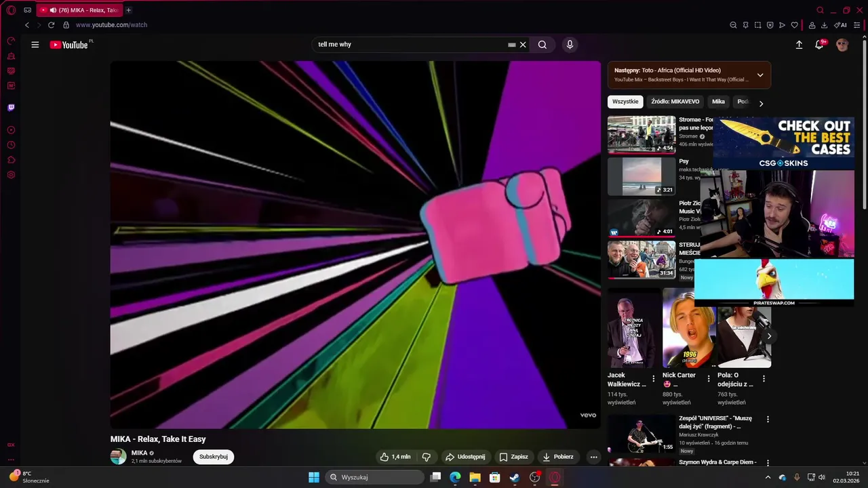Open the on-screen keyboard icon in the search box
Screen dimensions: 868x488
pyautogui.click(x=512, y=45)
